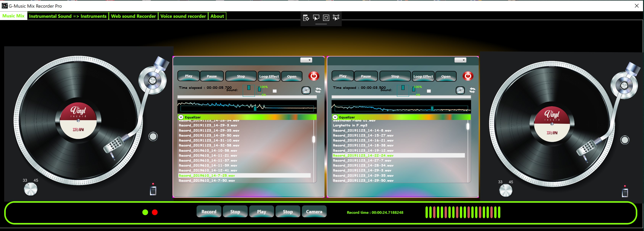Switch to Web sound Recorder tab

(x=133, y=16)
